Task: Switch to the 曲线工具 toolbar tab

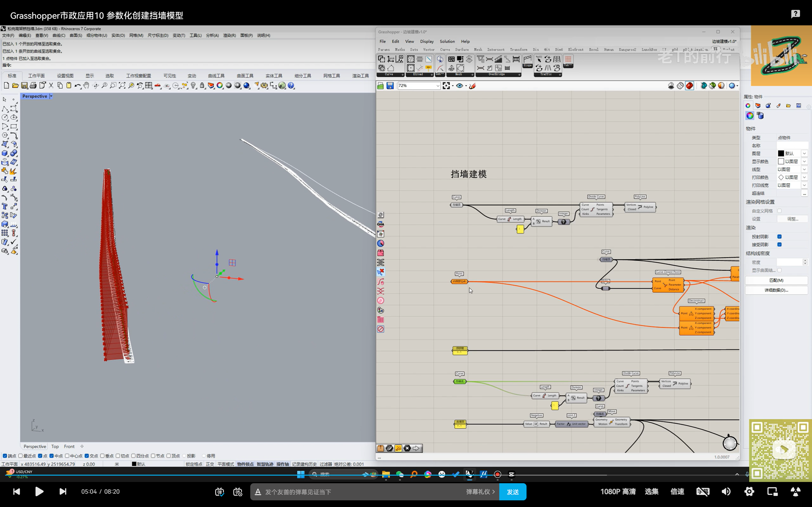Action: [x=216, y=76]
